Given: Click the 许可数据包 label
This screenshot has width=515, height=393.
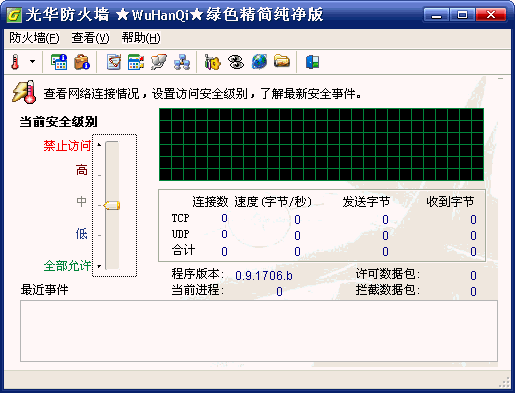Looking at the screenshot, I should click(388, 274).
